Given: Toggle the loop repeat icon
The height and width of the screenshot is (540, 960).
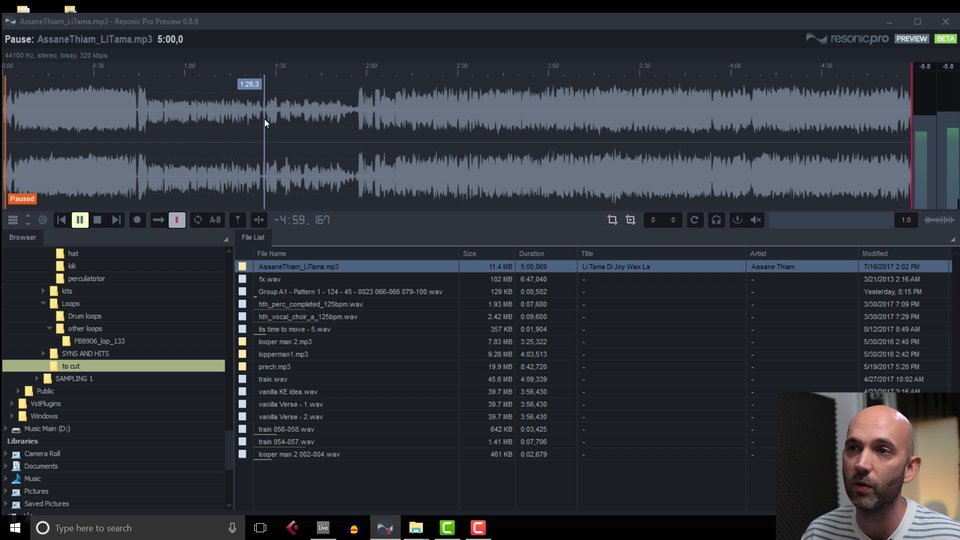Looking at the screenshot, I should tap(198, 220).
